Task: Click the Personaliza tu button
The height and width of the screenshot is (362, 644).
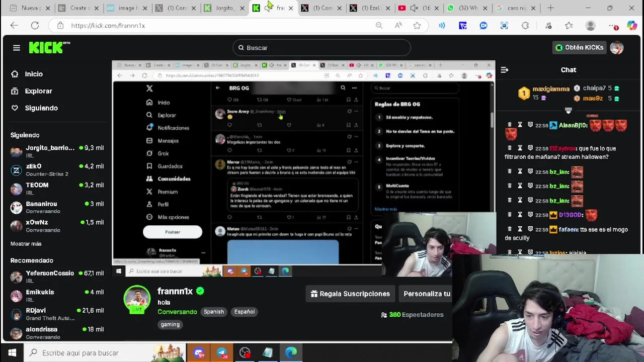Action: (x=427, y=294)
